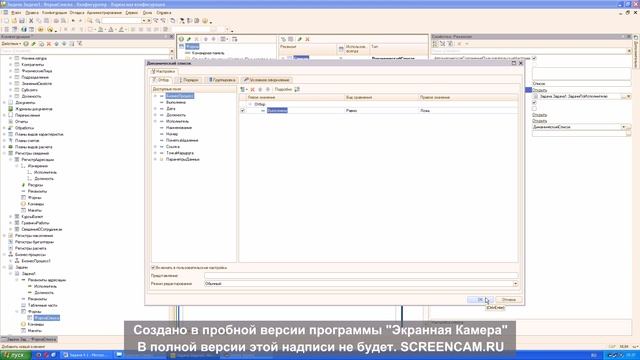The image size is (640, 360).
Task: Select ФормаСписка under Формы in configuration tree
Action: click(47, 318)
